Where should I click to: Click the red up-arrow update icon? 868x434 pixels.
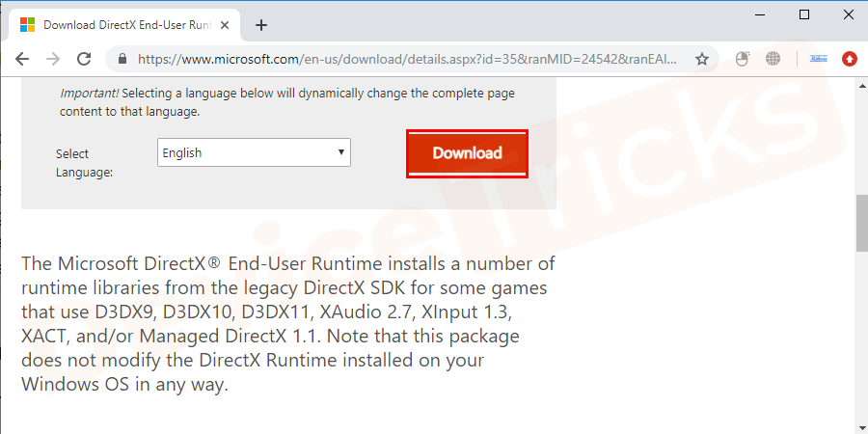[x=849, y=59]
